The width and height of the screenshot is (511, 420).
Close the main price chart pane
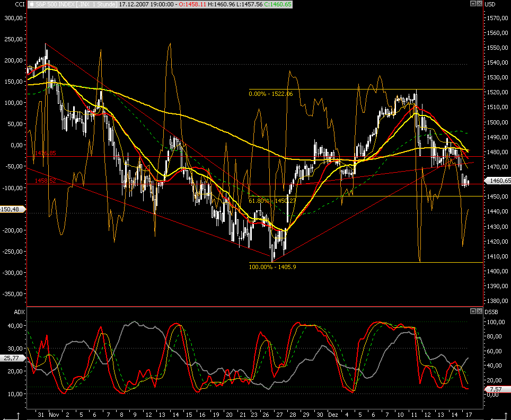pos(479,4)
